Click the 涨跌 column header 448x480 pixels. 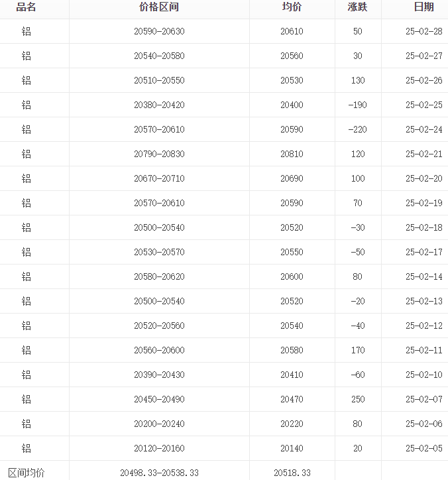pyautogui.click(x=357, y=7)
